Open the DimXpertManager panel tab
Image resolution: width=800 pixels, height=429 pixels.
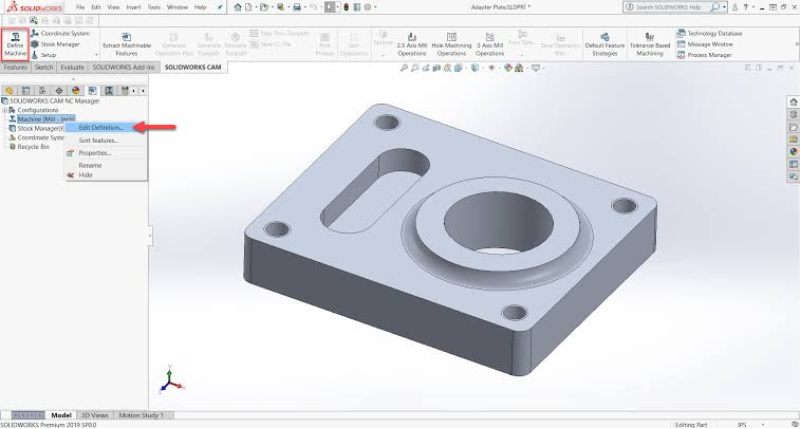click(x=59, y=91)
